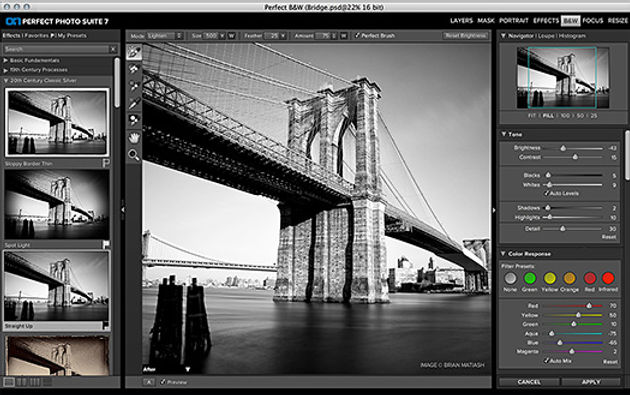The image size is (630, 395).
Task: Toggle the Preview checkbox below the image
Action: [163, 382]
